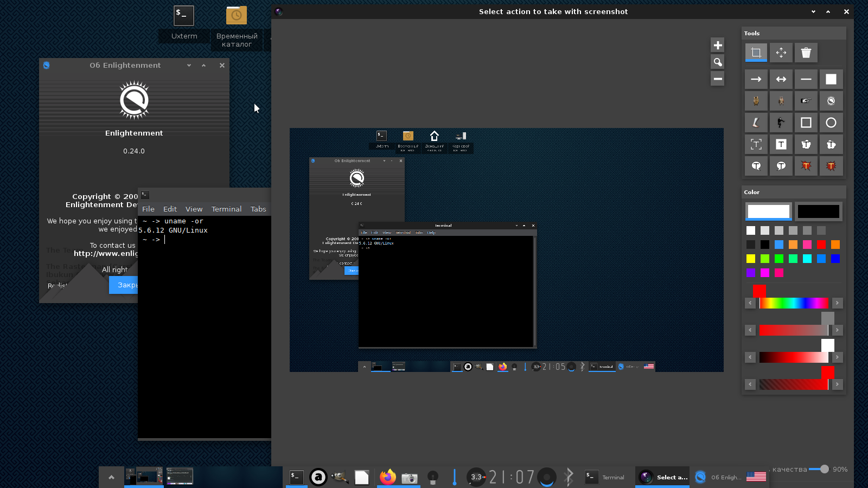
Task: Click the screenshot preview image
Action: coord(506,250)
